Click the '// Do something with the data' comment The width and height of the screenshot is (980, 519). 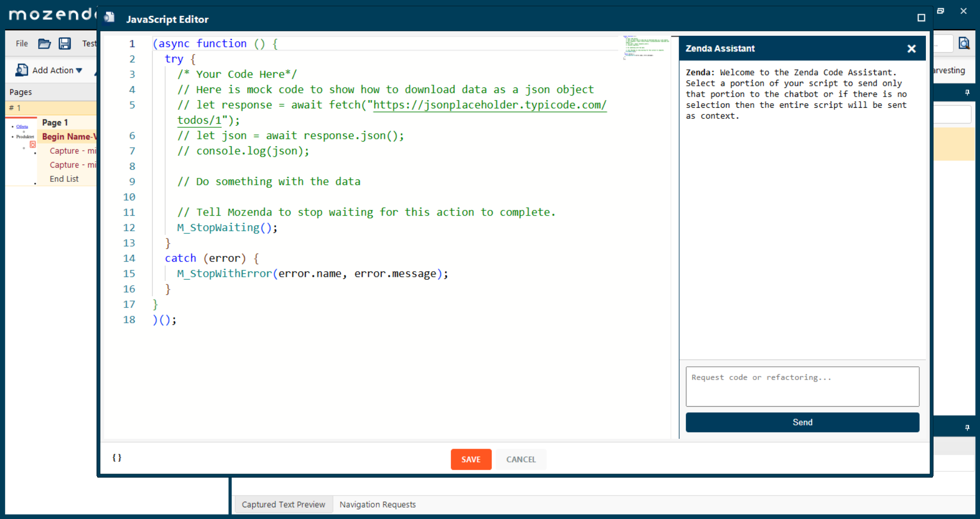point(269,181)
